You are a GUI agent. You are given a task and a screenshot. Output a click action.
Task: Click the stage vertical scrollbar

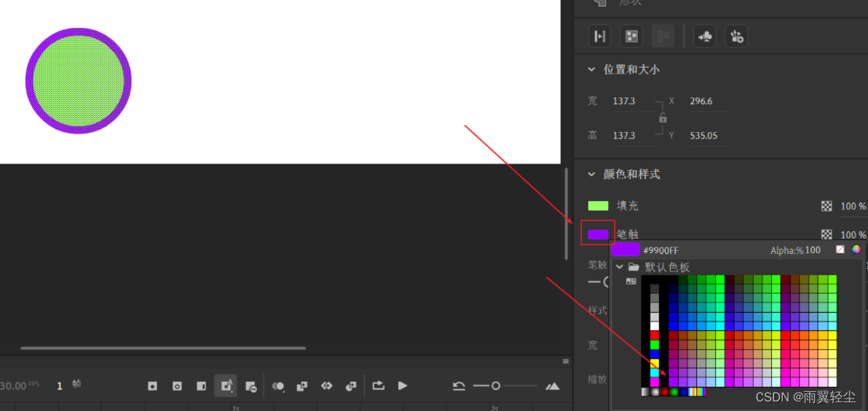point(566,214)
